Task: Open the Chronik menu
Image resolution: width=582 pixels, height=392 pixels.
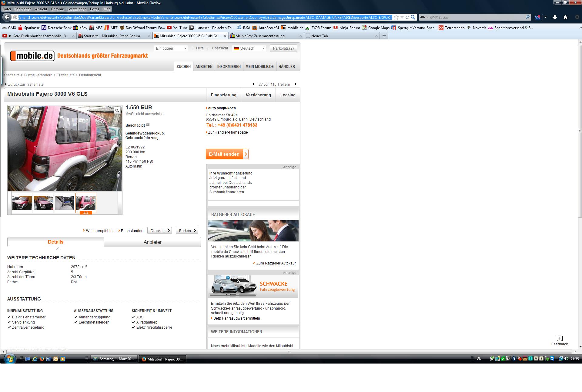Action: tap(57, 9)
